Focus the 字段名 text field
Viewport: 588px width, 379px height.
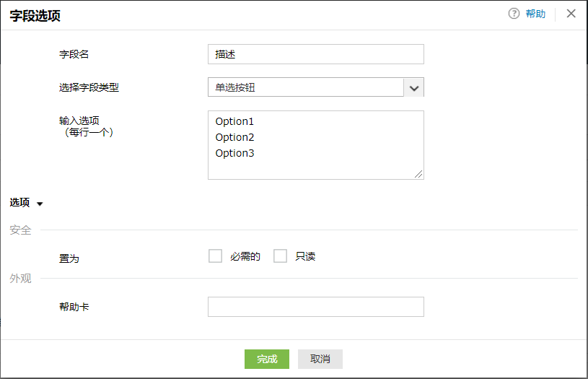[x=315, y=54]
